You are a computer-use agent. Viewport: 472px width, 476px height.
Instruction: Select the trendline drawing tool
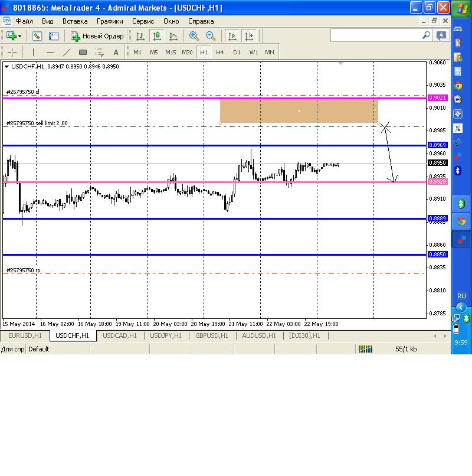point(67,52)
